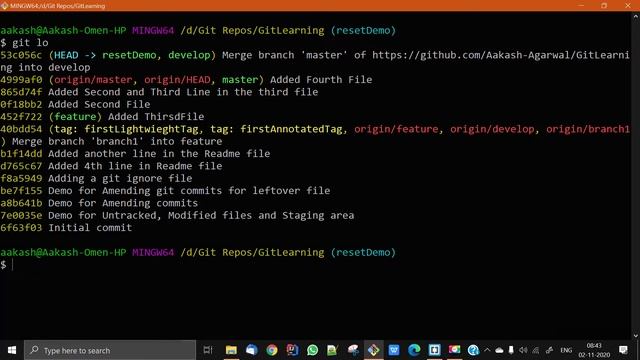Click 'origin/master' ref label
This screenshot has width=640, height=360.
click(x=93, y=80)
